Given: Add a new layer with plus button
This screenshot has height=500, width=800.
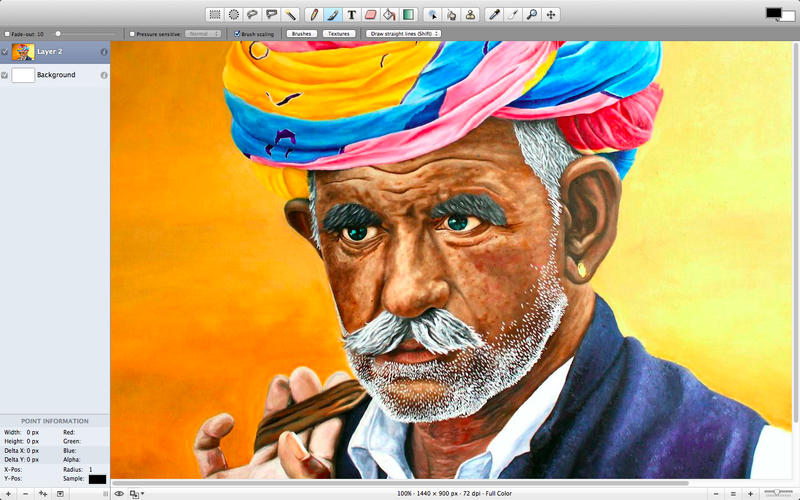Looking at the screenshot, I should (x=8, y=493).
